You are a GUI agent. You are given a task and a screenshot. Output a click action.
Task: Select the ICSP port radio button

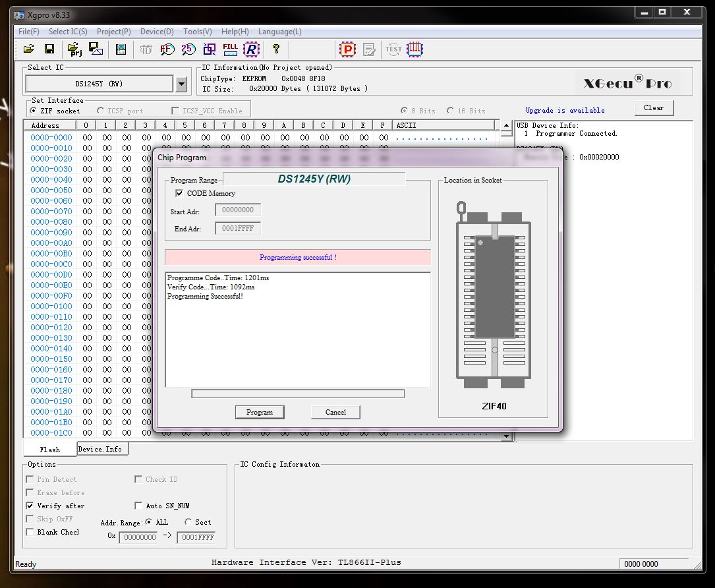[x=100, y=110]
